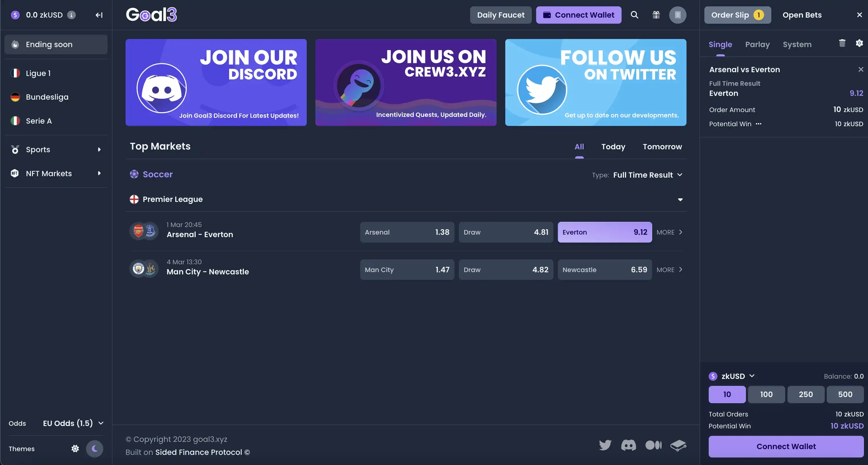This screenshot has height=465, width=868.
Task: Switch to the Parlay tab
Action: (x=757, y=44)
